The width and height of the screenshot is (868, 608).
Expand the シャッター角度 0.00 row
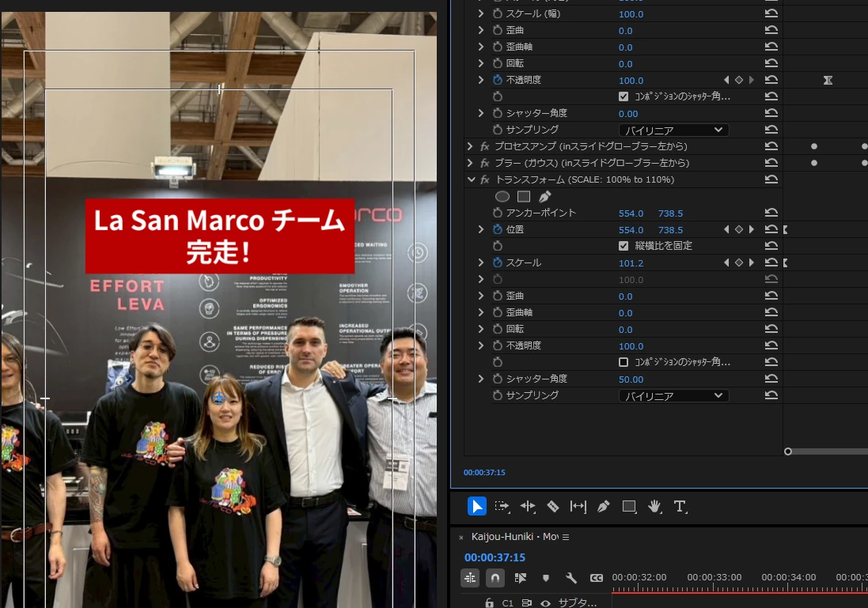[x=481, y=113]
